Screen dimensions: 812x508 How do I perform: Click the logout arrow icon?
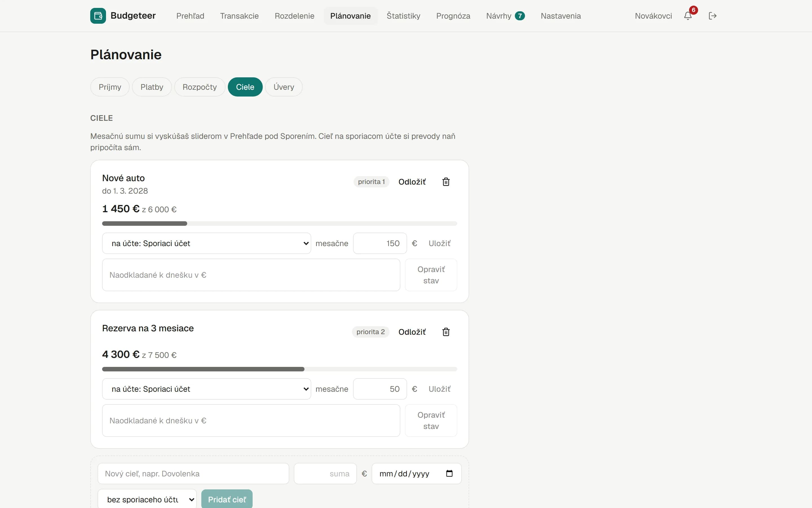tap(713, 16)
